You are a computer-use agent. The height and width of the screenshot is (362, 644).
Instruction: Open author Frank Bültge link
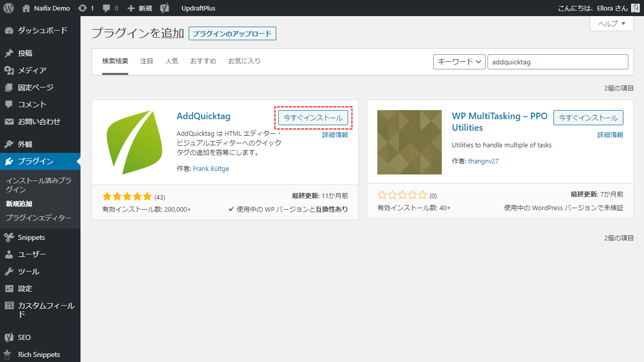tap(211, 169)
